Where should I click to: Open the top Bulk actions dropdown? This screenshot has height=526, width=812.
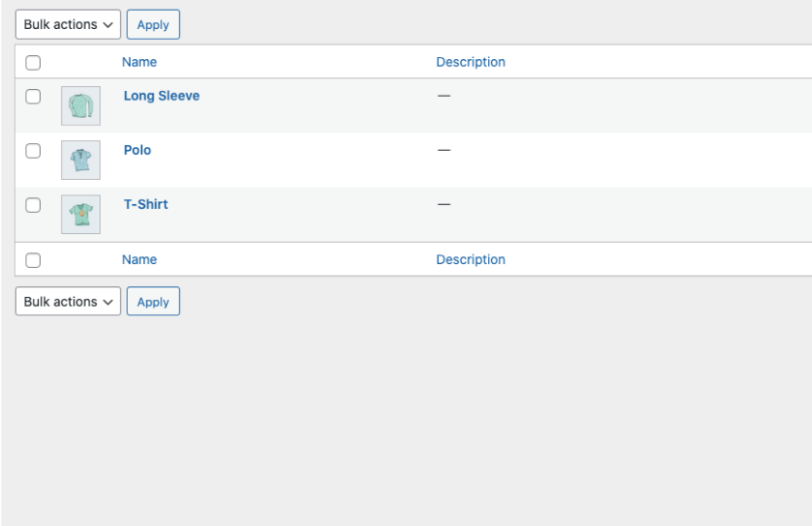pos(68,25)
